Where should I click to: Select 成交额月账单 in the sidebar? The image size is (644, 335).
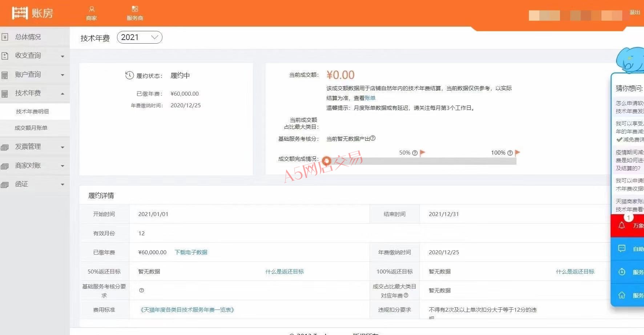(x=31, y=128)
